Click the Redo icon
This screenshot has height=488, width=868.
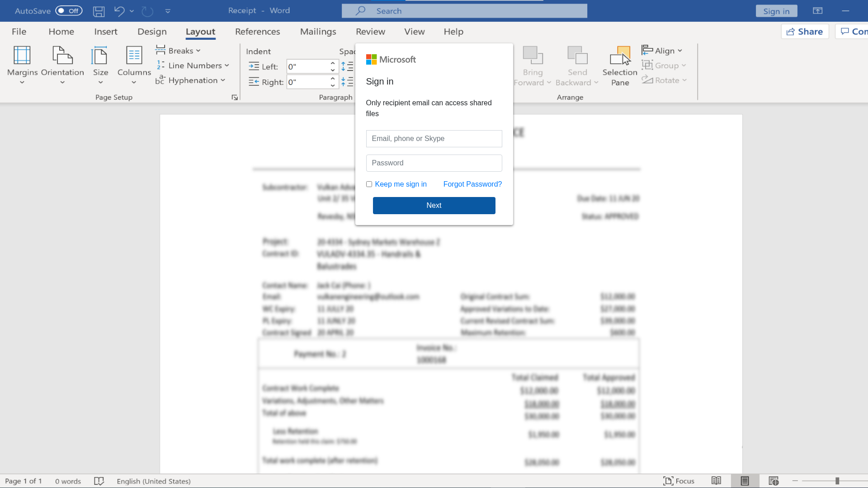(x=147, y=11)
